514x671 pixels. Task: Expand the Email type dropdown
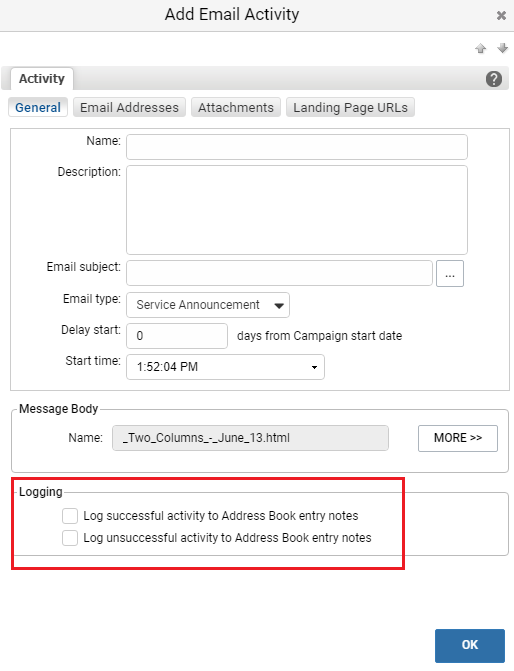208,305
